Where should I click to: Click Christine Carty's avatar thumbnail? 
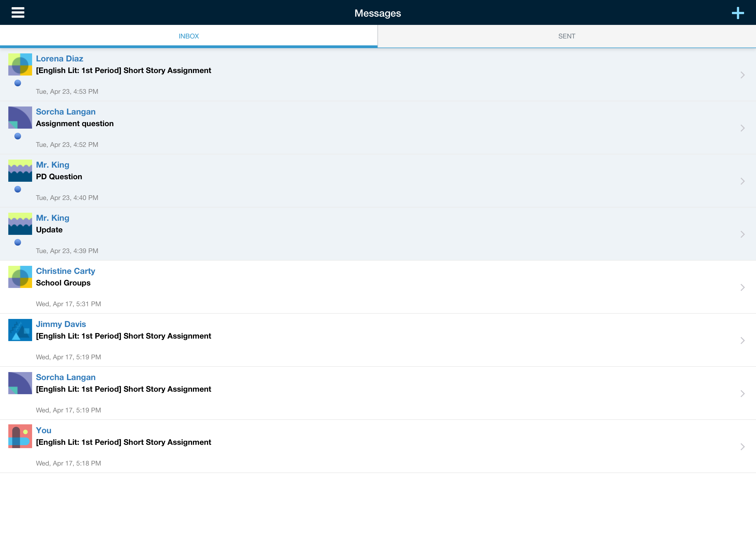click(20, 277)
